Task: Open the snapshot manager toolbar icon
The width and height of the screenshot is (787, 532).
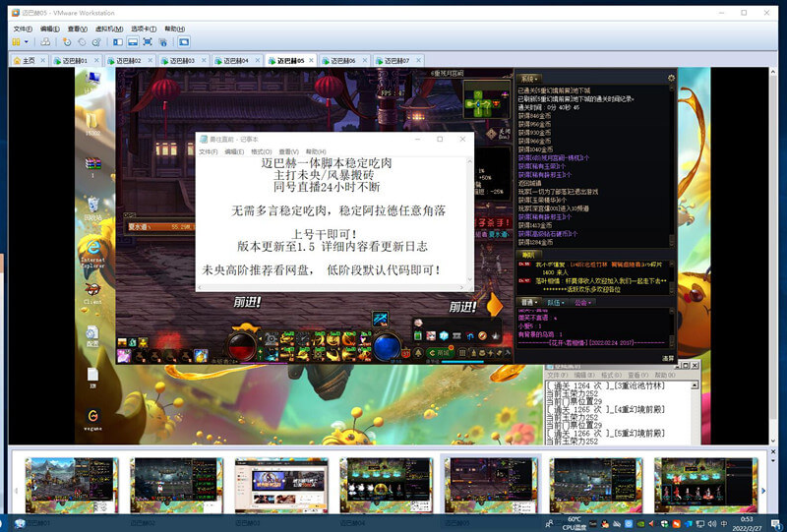Action: [96, 42]
